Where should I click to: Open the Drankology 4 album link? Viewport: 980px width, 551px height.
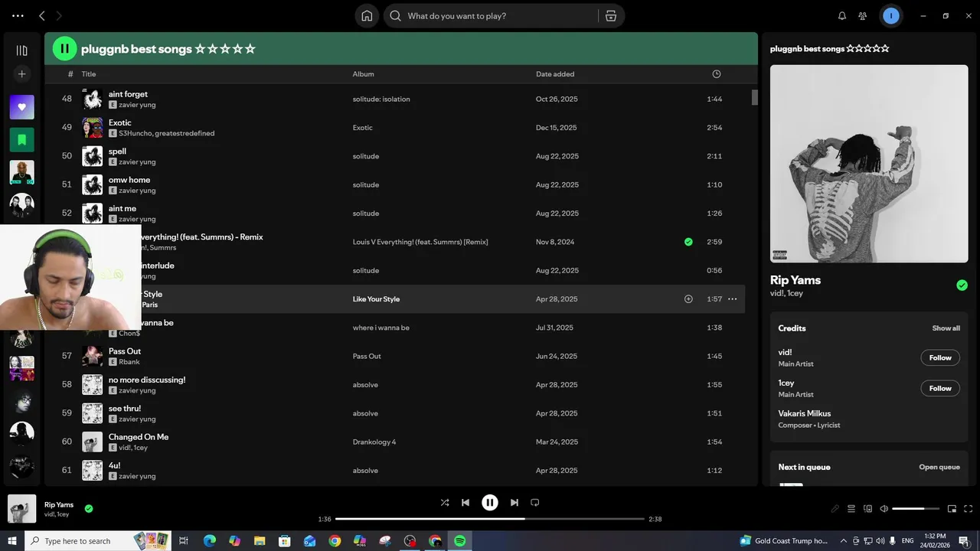tap(374, 442)
